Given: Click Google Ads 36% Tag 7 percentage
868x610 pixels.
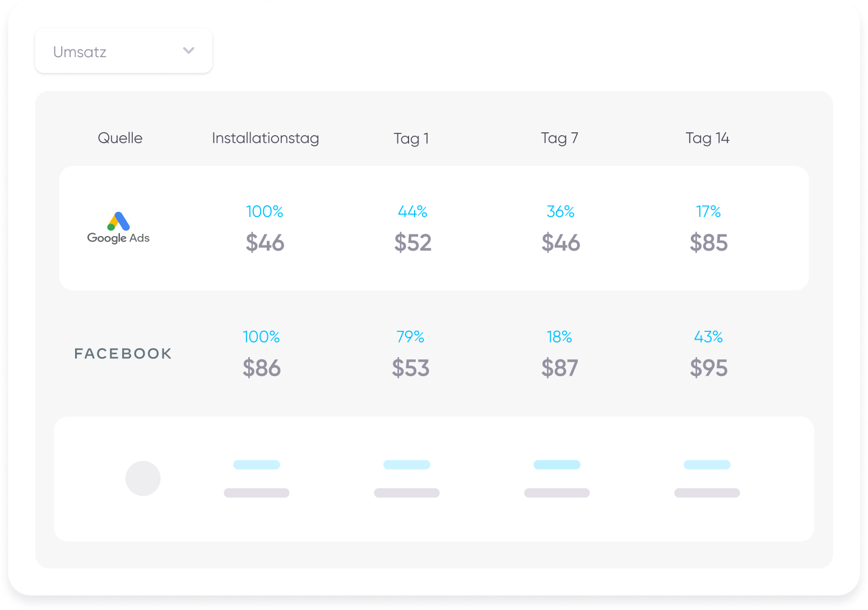Looking at the screenshot, I should (x=560, y=211).
